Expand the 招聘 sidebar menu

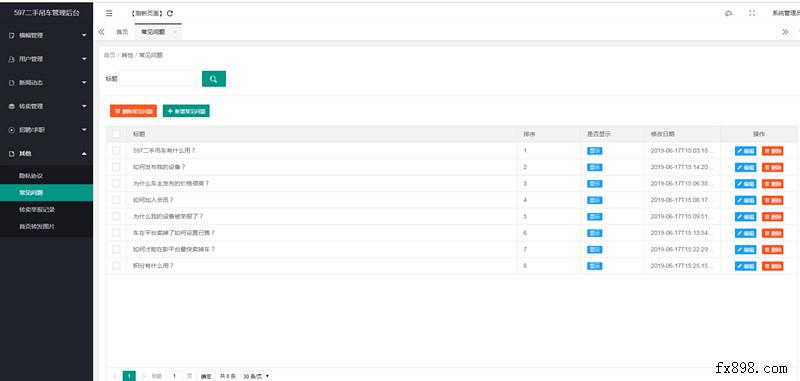pos(46,130)
